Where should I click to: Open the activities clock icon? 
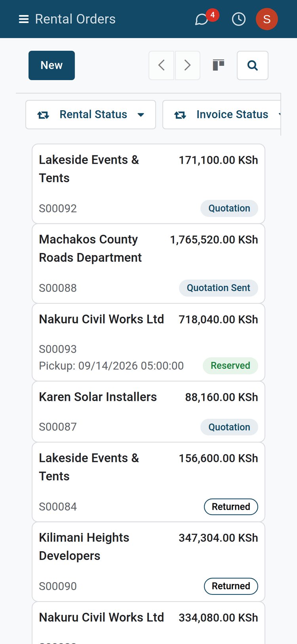[x=238, y=19]
